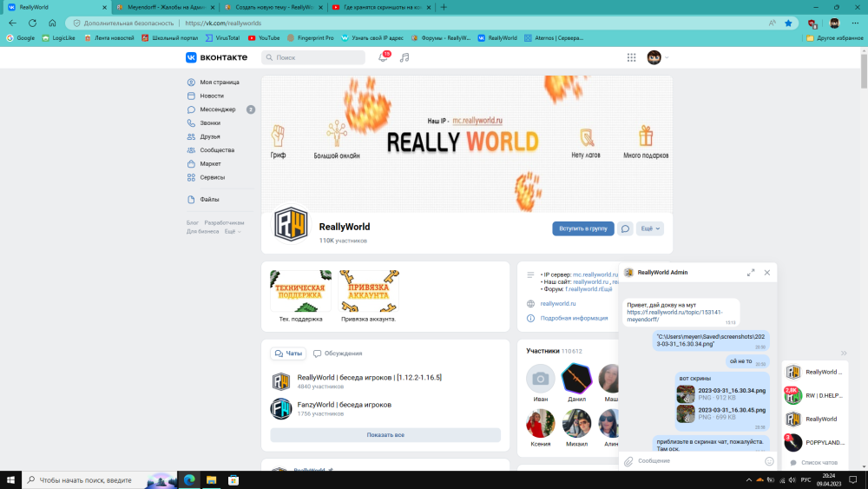Open File Explorer from taskbar
Screen dimensions: 868x489
point(212,480)
